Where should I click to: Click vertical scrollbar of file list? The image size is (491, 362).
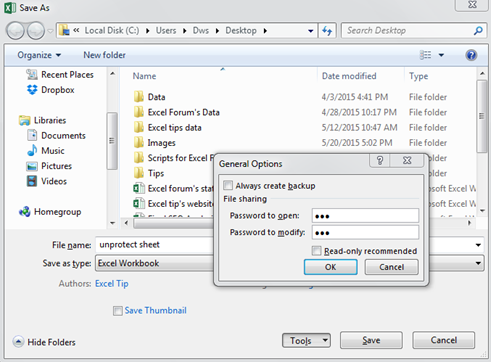[x=482, y=116]
